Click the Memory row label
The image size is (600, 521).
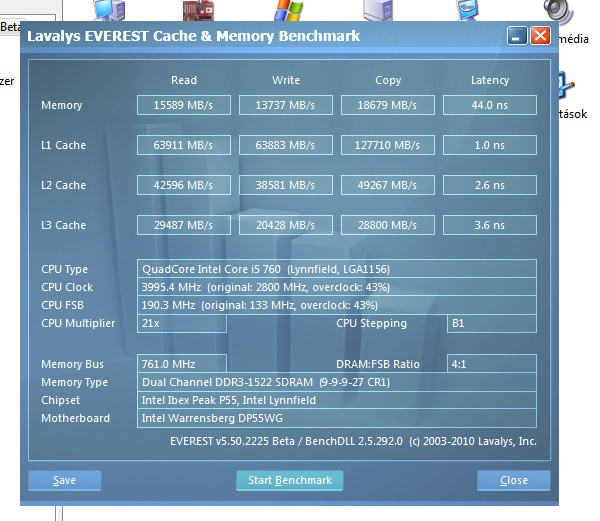62,105
